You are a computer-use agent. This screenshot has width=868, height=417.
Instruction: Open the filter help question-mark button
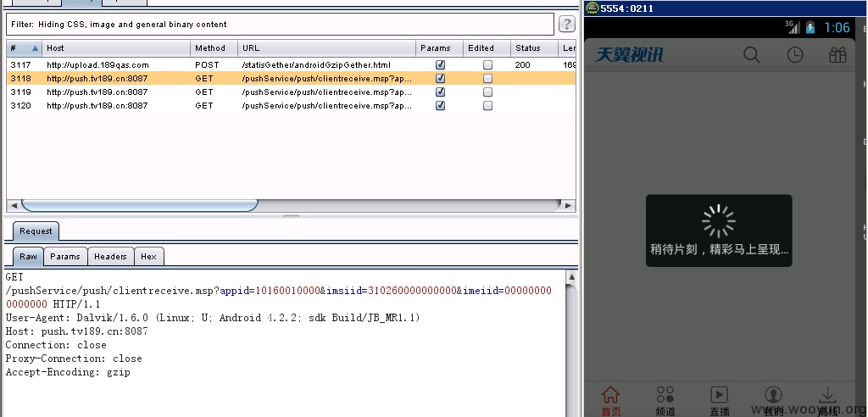tap(566, 24)
